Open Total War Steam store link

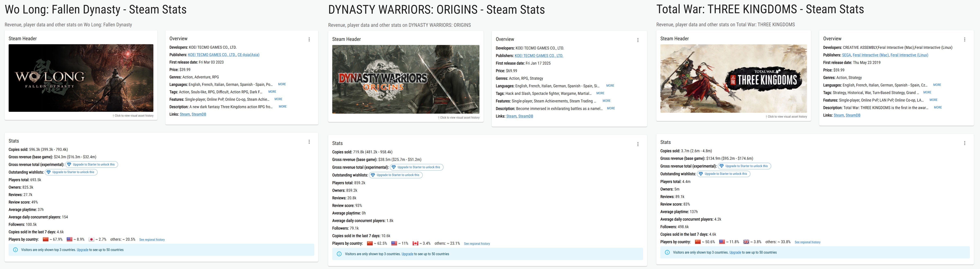click(839, 115)
